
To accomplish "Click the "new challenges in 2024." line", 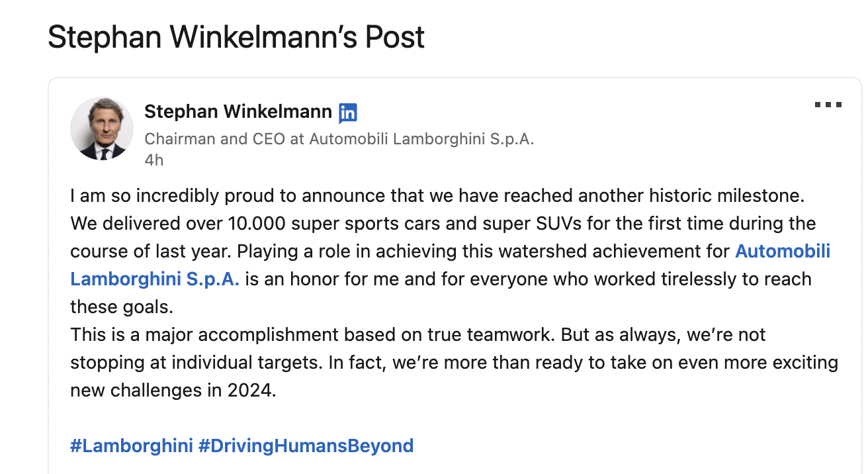I will 173,391.
